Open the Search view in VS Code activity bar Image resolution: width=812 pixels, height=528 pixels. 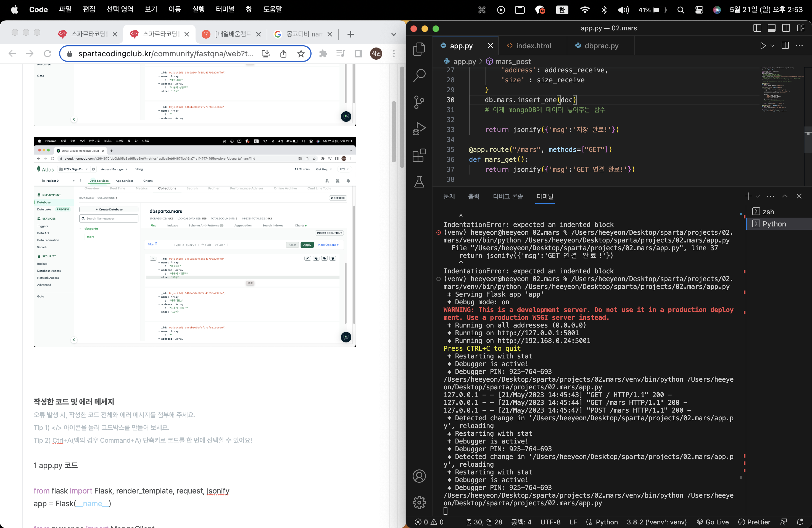tap(419, 75)
